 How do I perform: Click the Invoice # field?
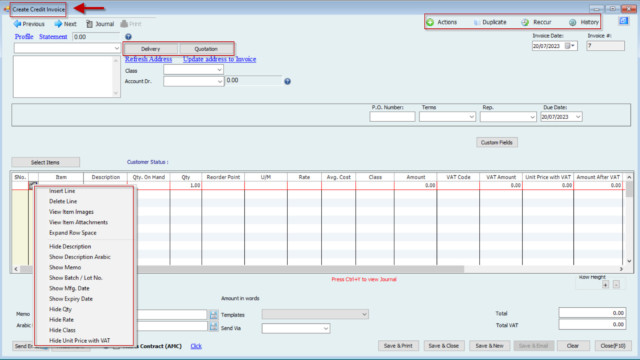[606, 46]
